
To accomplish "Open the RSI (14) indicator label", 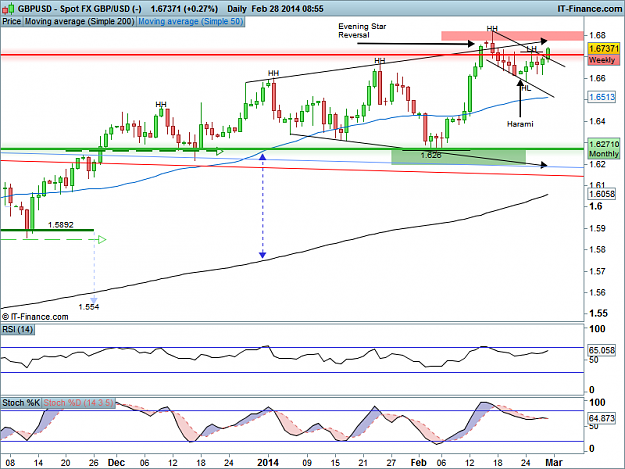I will (18, 330).
